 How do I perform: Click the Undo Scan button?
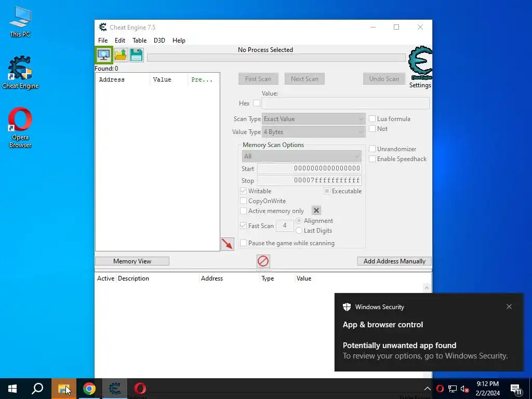384,79
